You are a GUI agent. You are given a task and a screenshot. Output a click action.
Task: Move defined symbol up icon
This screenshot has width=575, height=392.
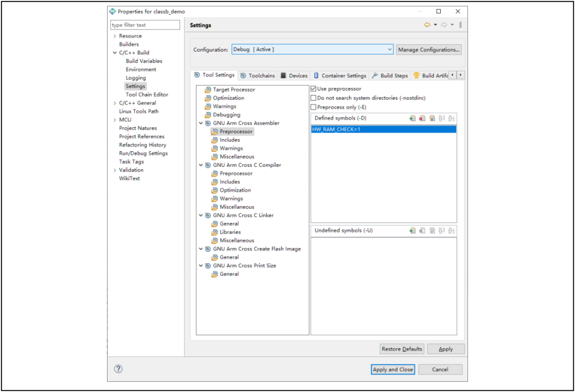[441, 118]
